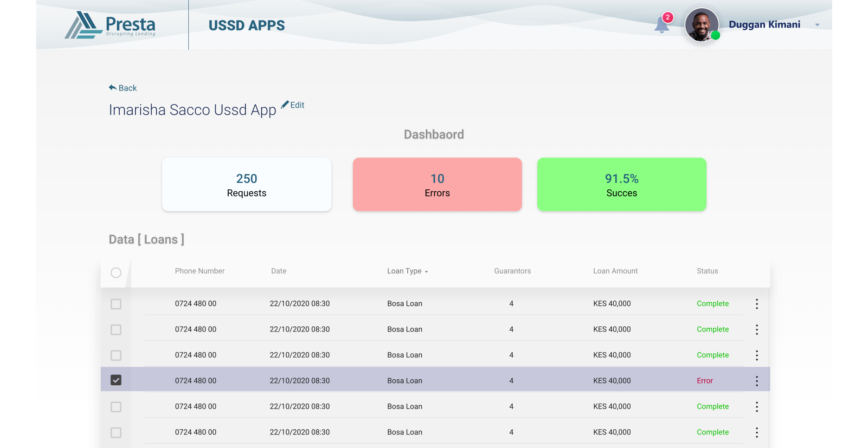Viewport: 868px width, 448px height.
Task: Check the third loan row's checkbox
Action: point(116,355)
